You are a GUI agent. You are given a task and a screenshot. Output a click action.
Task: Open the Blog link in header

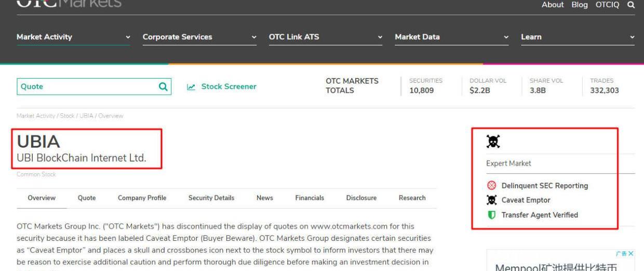click(x=580, y=5)
